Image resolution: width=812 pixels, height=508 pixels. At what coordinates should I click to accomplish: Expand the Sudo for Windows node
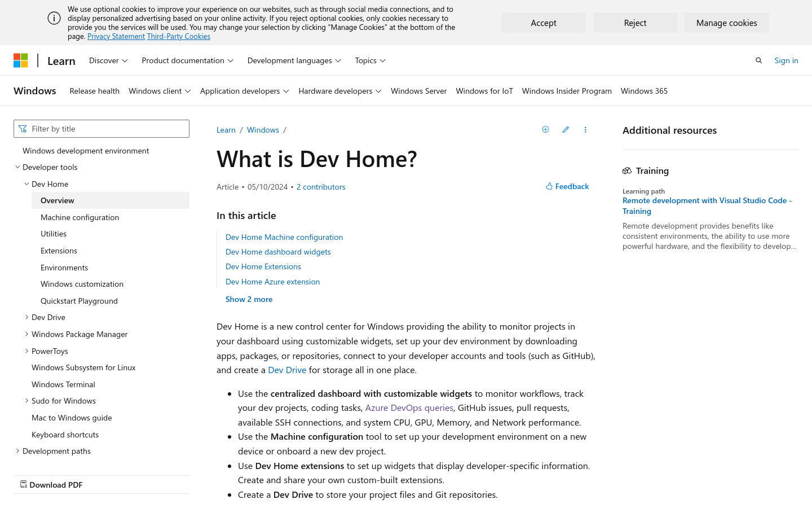(x=27, y=401)
